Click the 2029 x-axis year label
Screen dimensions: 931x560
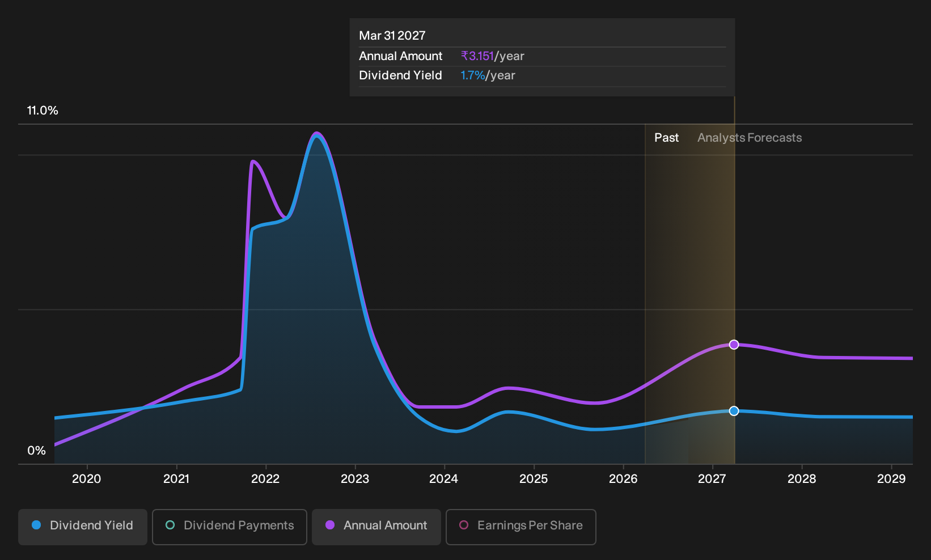(891, 479)
